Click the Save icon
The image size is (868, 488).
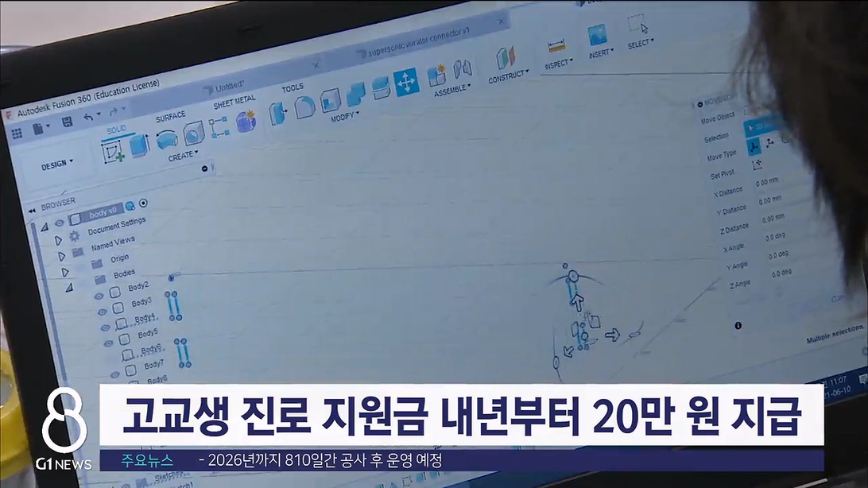(67, 122)
